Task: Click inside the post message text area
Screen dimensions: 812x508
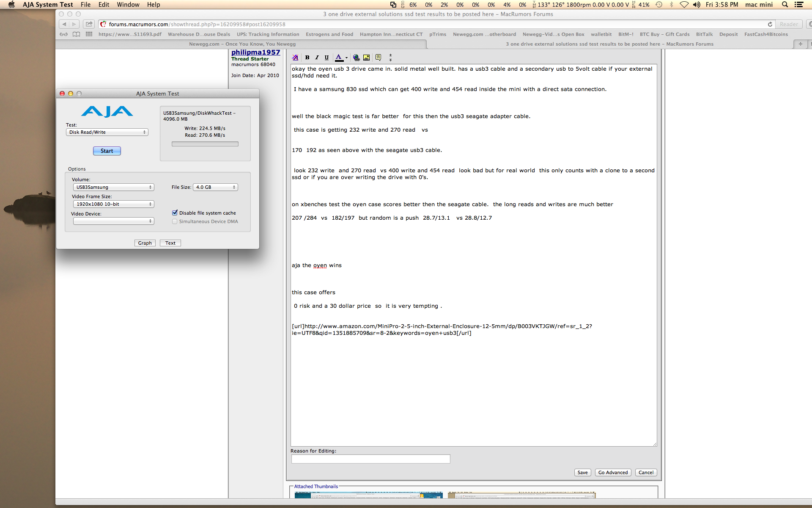Action: [x=474, y=255]
